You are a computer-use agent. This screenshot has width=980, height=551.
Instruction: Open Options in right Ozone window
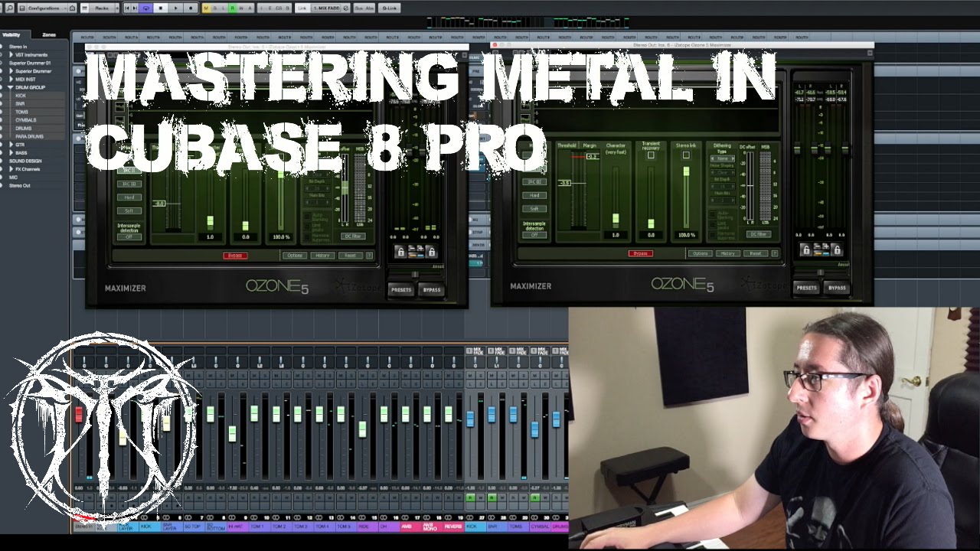pyautogui.click(x=701, y=253)
